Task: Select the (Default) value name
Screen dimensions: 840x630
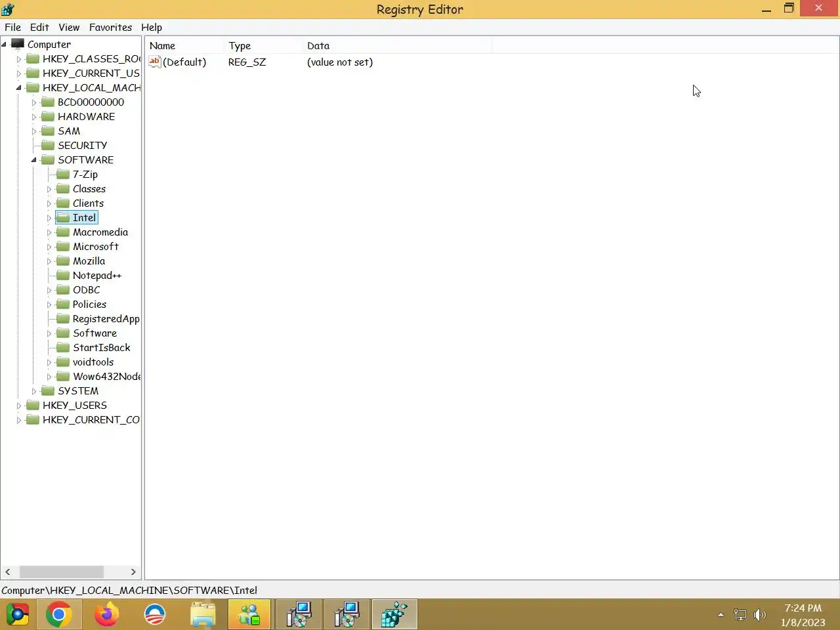Action: point(184,62)
